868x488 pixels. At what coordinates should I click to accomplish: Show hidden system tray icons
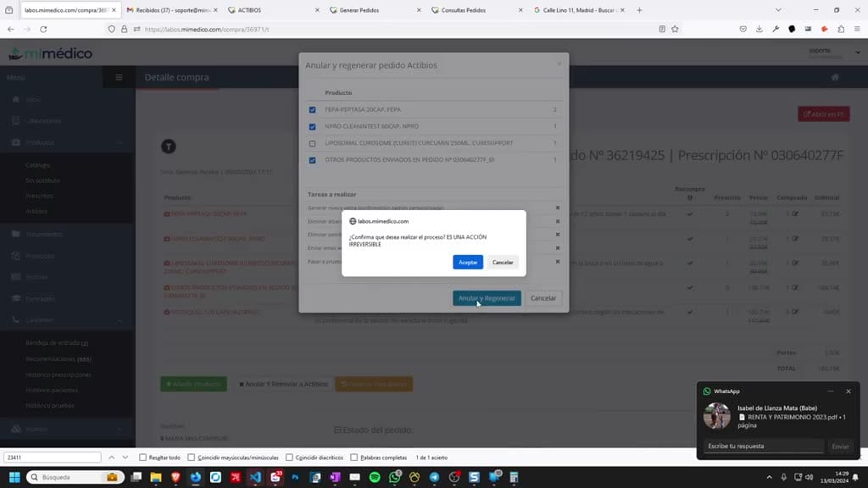(x=769, y=477)
